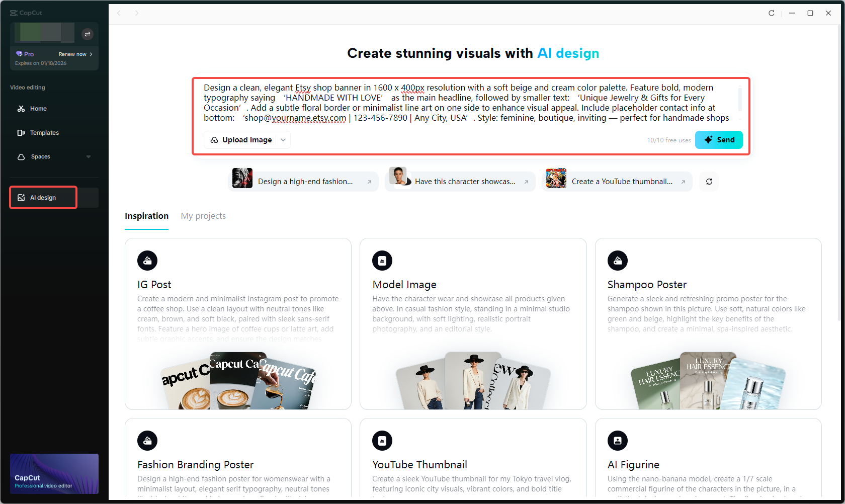Screen dimensions: 845x504
Task: Switch to the My projects tab
Action: (x=203, y=216)
